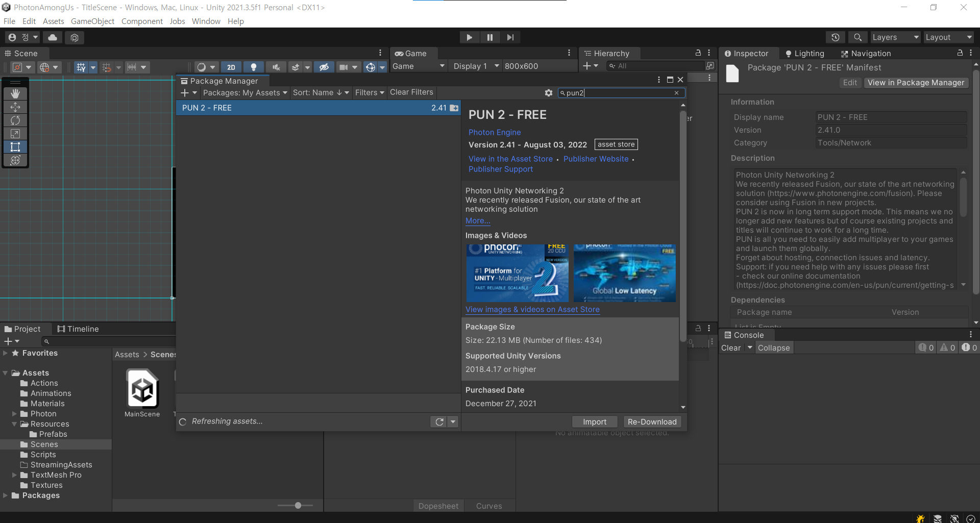
Task: Select the Rotate tool
Action: [15, 120]
